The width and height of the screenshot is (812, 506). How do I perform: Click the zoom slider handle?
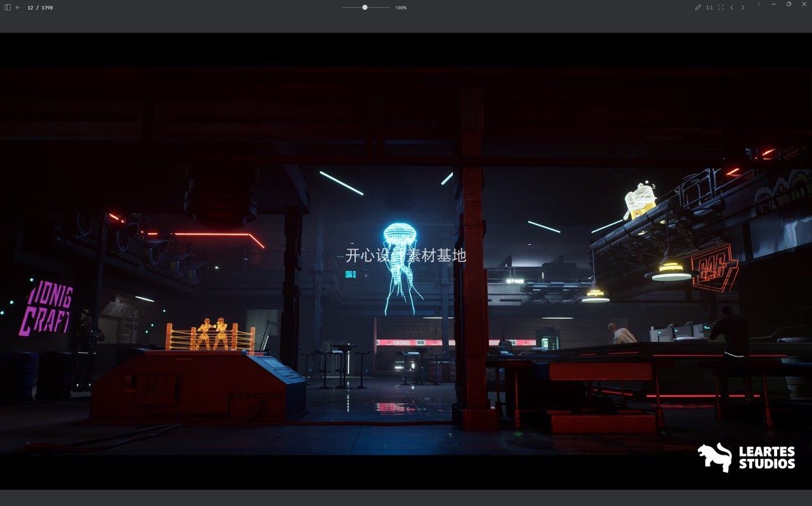click(x=365, y=8)
